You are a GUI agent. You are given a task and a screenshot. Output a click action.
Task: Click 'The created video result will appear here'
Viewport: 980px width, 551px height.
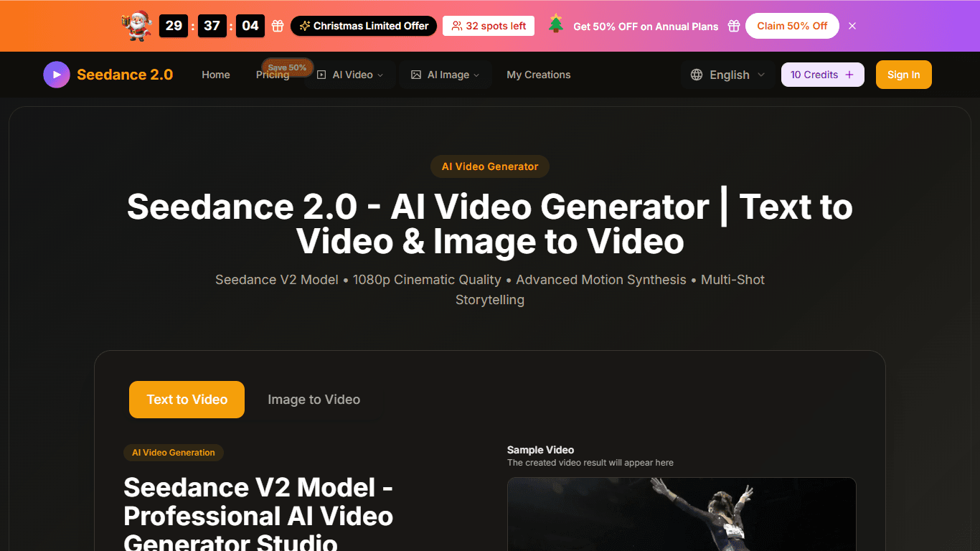click(x=590, y=463)
